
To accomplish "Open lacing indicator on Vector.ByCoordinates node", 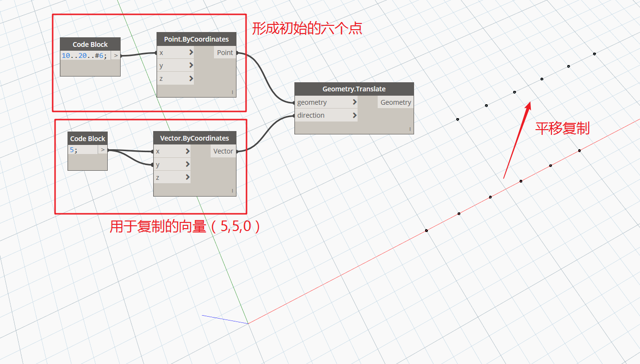I will pyautogui.click(x=232, y=191).
